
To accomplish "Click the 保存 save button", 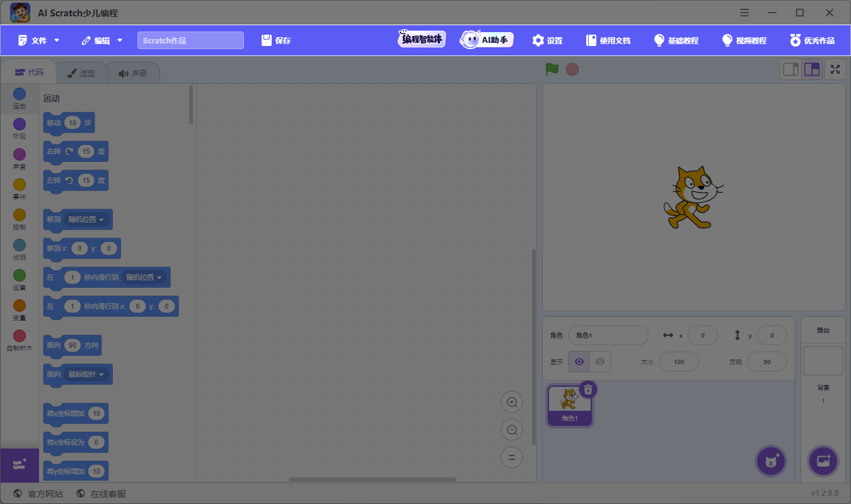I will click(276, 40).
